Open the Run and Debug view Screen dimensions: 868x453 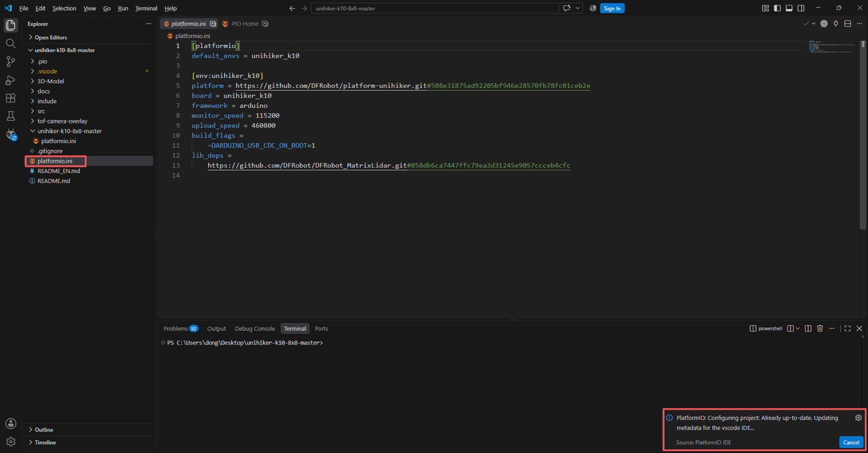(10, 80)
